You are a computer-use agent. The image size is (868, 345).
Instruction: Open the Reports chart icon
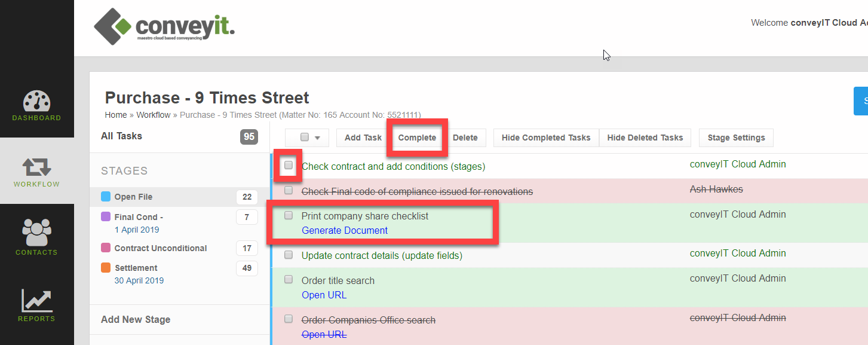pyautogui.click(x=36, y=301)
